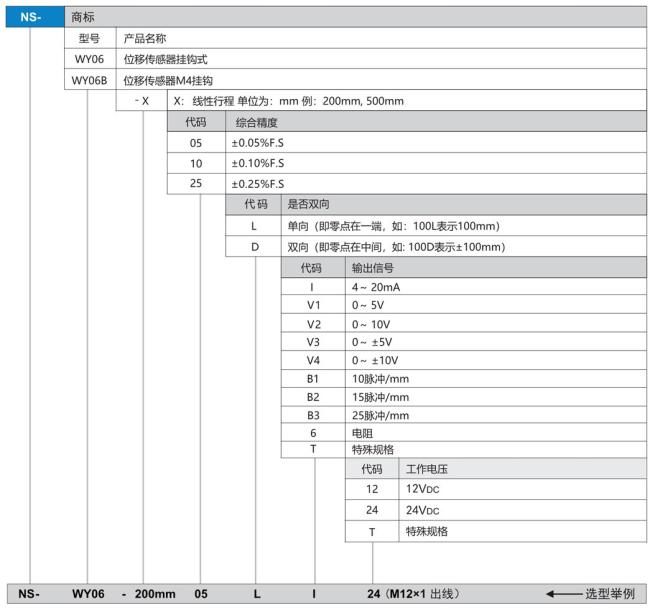Select the WY06 model row
The image size is (650, 612).
(x=355, y=59)
